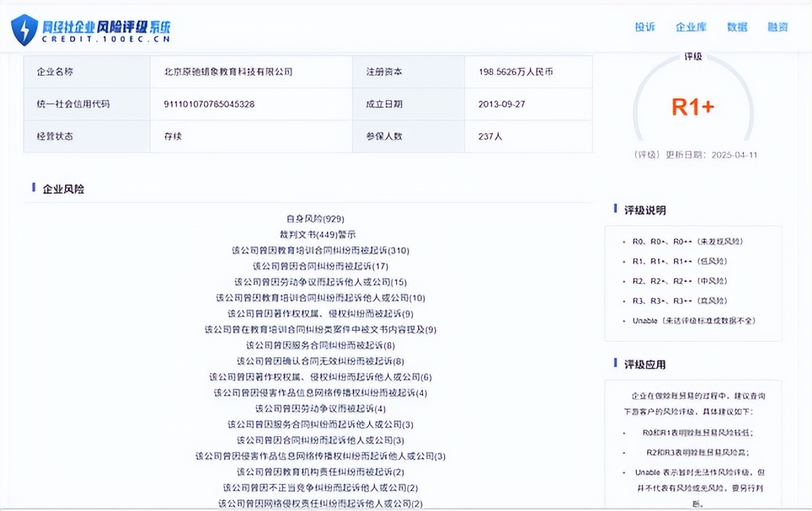The height and width of the screenshot is (511, 812).
Task: Click the 合同纠纷而起诉他人或公司(3) row
Action: click(320, 440)
